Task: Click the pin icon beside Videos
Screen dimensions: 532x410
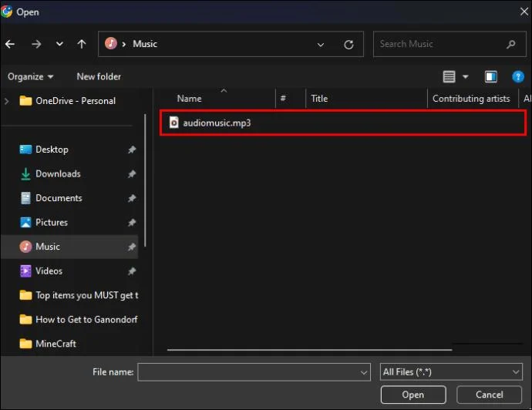Action: coord(132,271)
